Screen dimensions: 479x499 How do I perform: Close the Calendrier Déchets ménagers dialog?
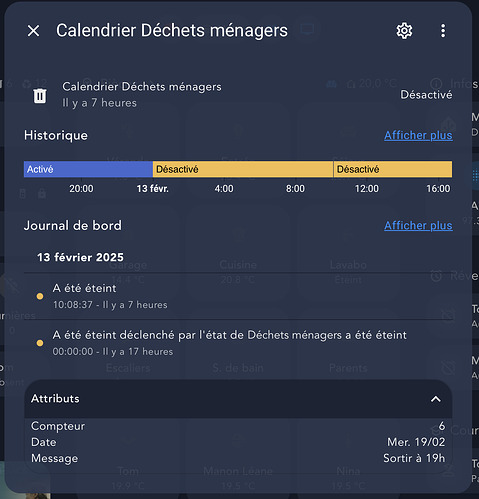(33, 31)
